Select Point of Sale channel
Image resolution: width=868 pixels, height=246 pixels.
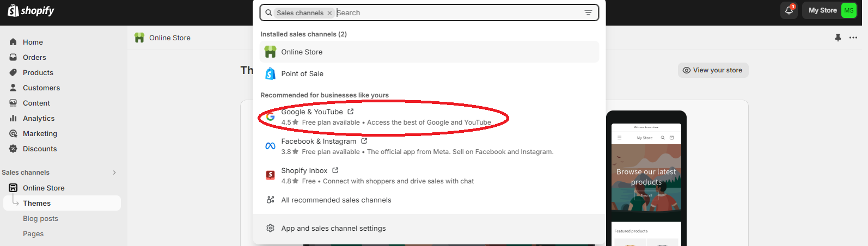click(x=429, y=73)
